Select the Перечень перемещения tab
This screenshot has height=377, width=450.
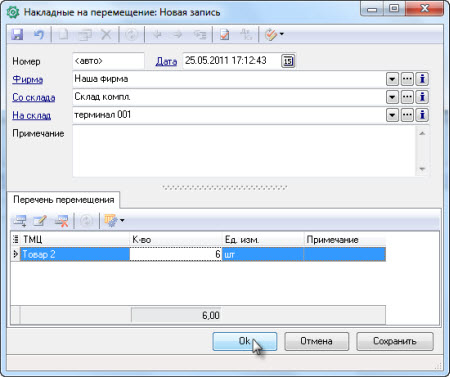click(x=63, y=200)
